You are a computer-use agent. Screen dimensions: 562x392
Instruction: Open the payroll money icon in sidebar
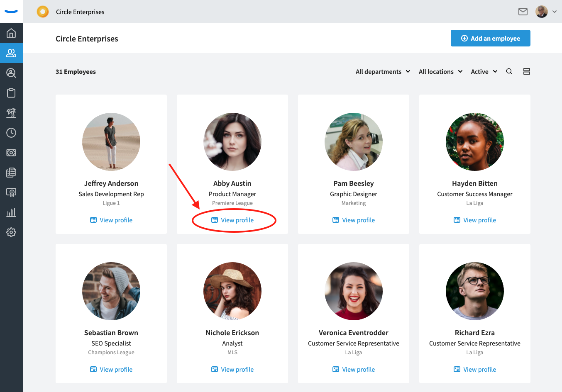(11, 153)
